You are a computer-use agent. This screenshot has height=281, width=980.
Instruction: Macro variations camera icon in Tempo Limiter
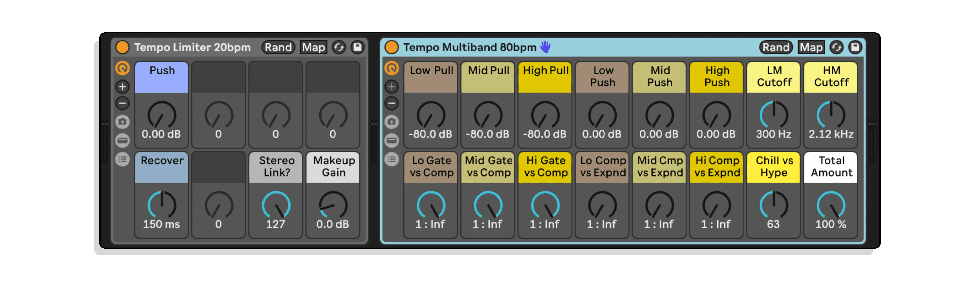pyautogui.click(x=122, y=122)
